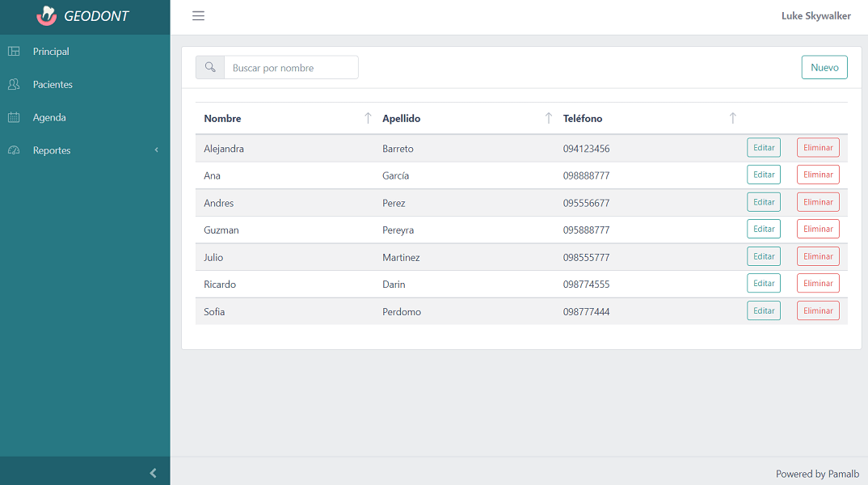Go to the Agenda menu item
The width and height of the screenshot is (868, 485).
click(49, 117)
